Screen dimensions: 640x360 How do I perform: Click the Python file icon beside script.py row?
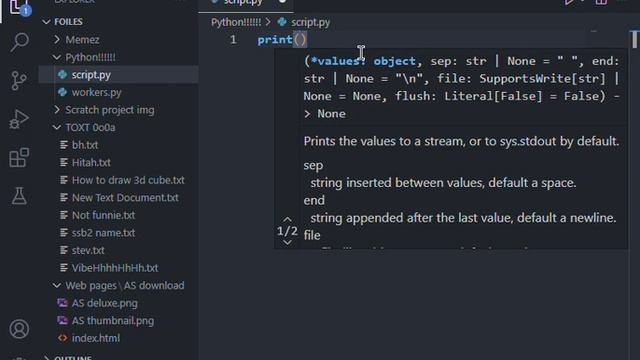coord(62,75)
